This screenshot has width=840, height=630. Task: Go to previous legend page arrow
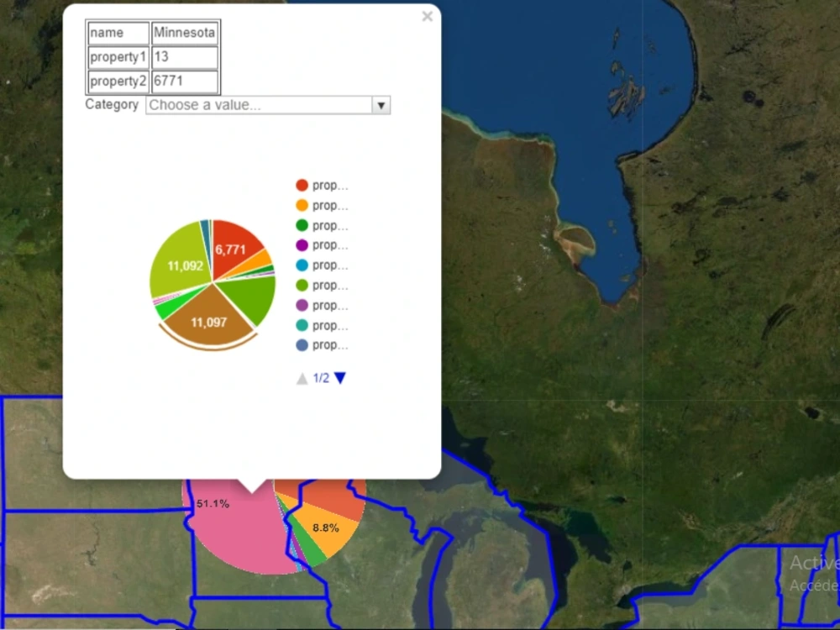[x=302, y=378]
